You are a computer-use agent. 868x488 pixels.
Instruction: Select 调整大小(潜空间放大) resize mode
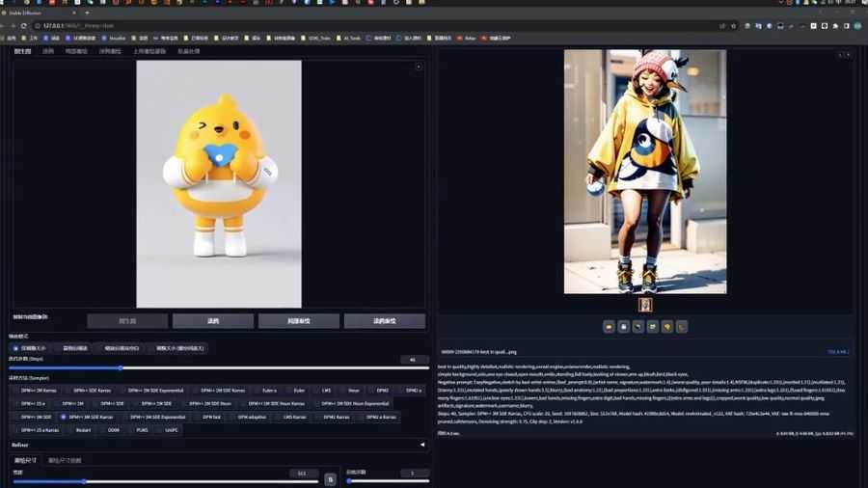[x=179, y=348]
